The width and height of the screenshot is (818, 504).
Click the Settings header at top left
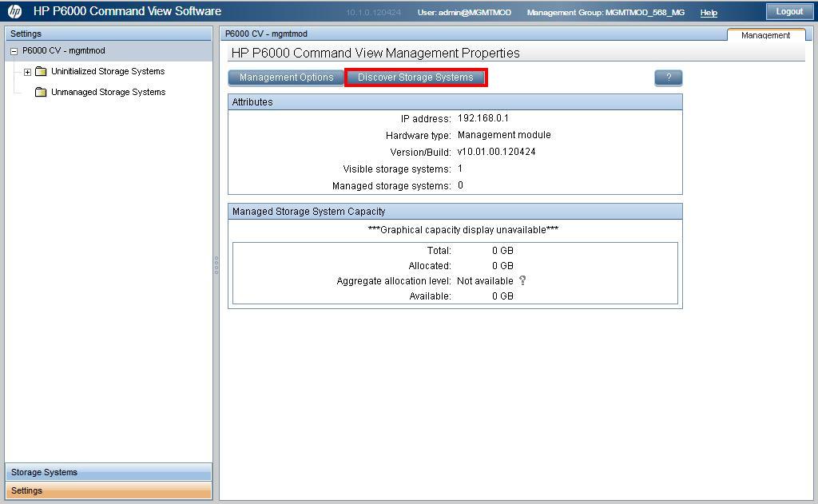[x=109, y=34]
